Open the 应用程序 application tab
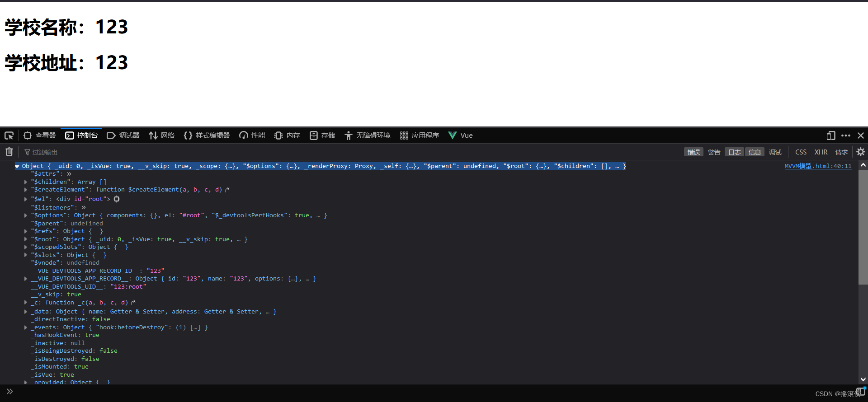The height and width of the screenshot is (402, 868). (420, 136)
